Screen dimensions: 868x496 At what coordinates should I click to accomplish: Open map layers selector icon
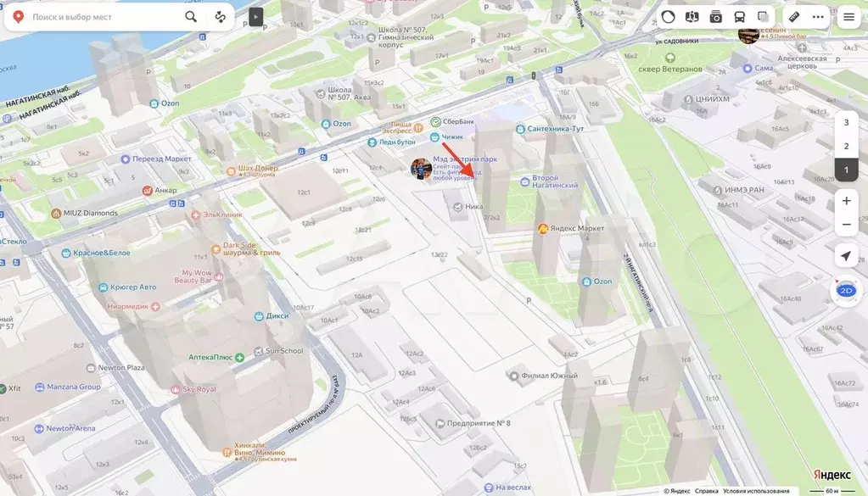pos(764,17)
